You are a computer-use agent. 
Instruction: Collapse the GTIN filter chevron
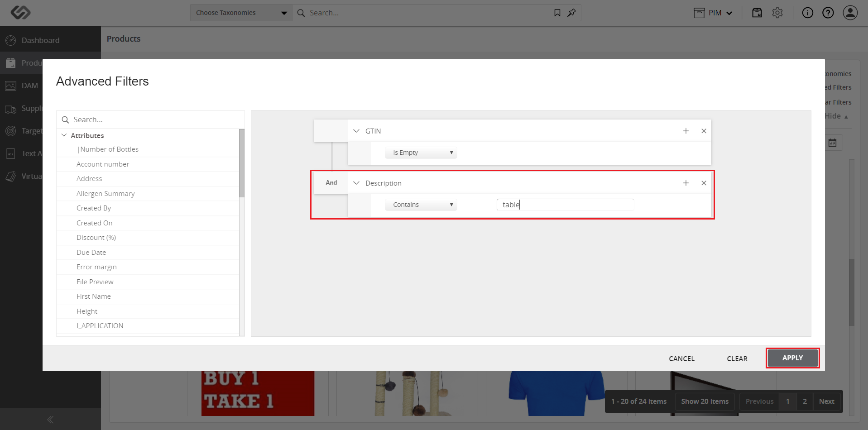[356, 131]
